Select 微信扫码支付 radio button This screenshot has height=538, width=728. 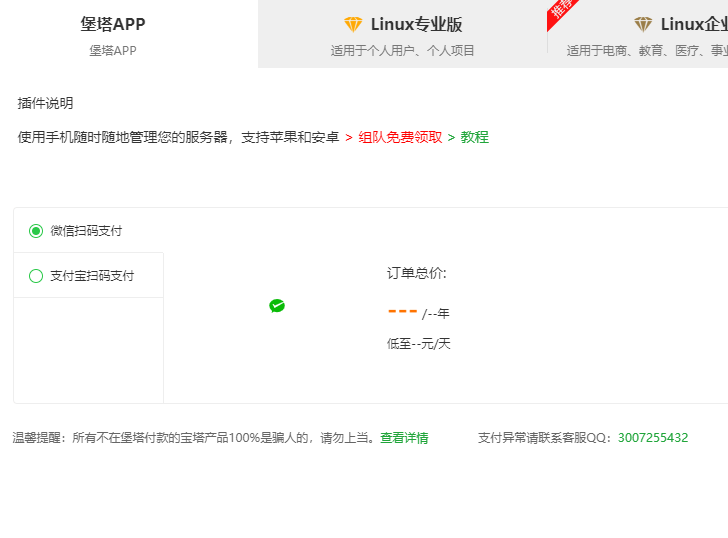pyautogui.click(x=36, y=231)
